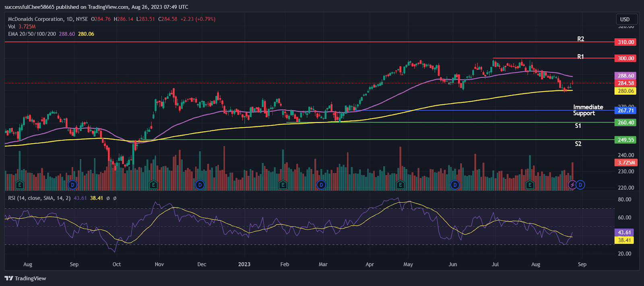
Task: Click the 2023 label on time axis
Action: [244, 264]
